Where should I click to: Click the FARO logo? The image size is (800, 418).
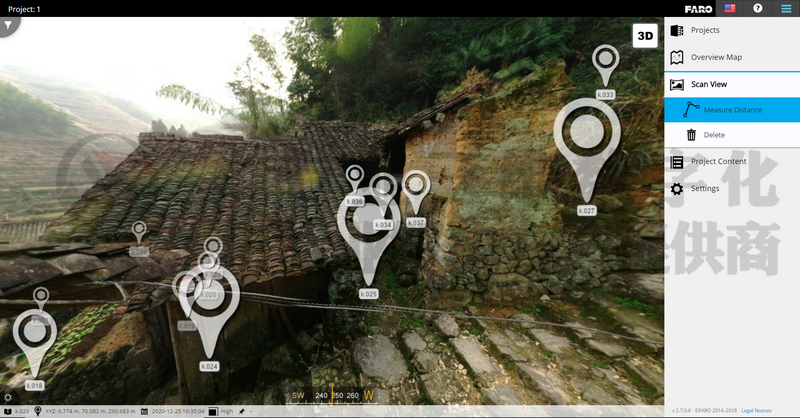pos(698,9)
